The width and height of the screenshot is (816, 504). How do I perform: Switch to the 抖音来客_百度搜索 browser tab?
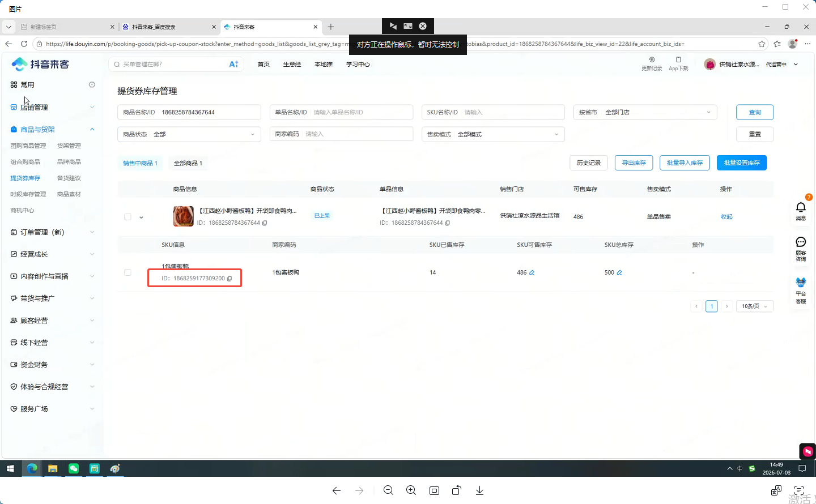(168, 27)
